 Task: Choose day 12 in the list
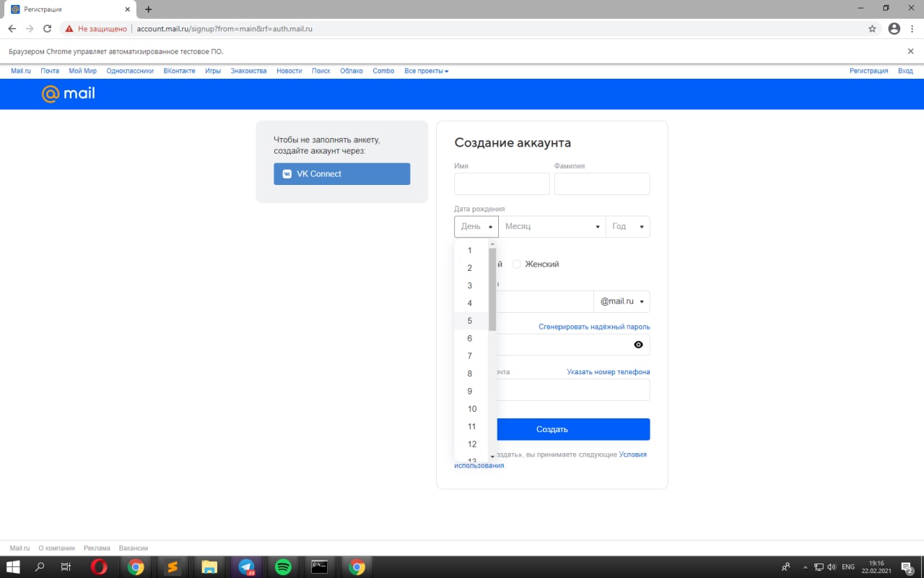(471, 444)
